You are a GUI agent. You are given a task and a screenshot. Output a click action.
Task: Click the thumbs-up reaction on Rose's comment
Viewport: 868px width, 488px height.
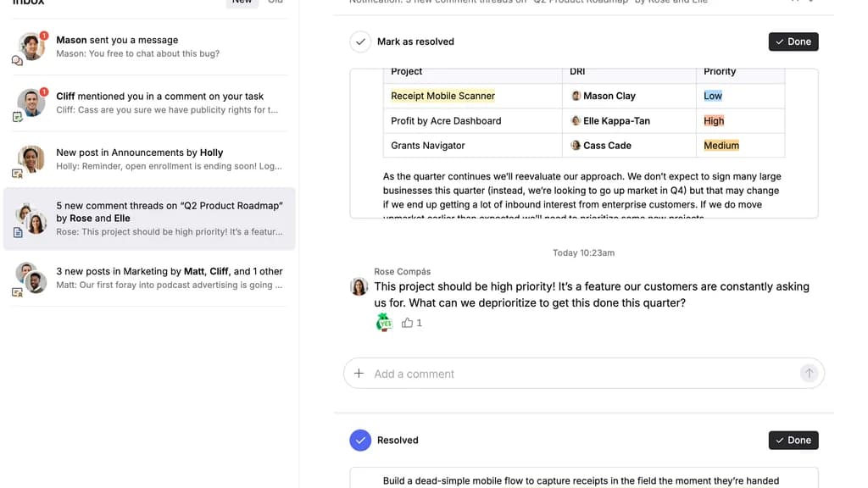tap(412, 323)
